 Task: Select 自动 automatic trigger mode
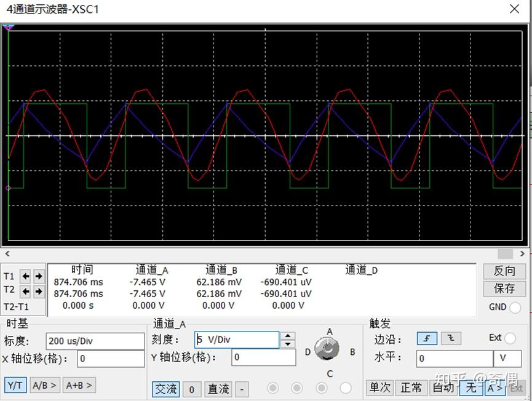pos(443,388)
